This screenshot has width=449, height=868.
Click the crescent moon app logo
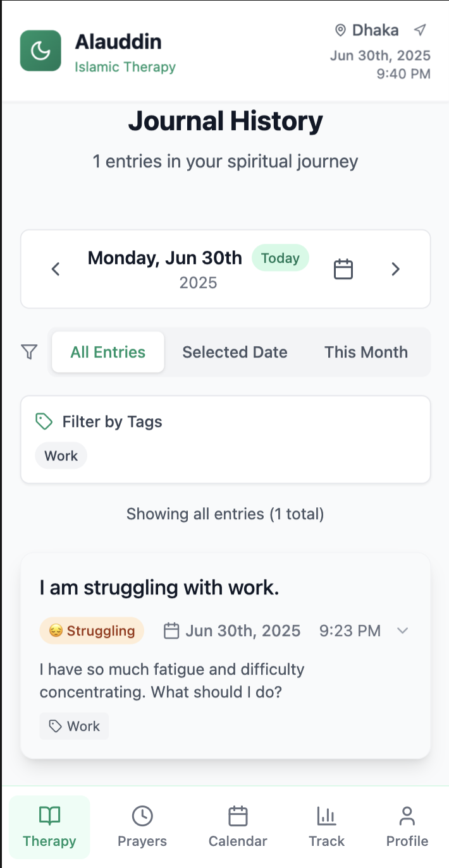(x=40, y=51)
